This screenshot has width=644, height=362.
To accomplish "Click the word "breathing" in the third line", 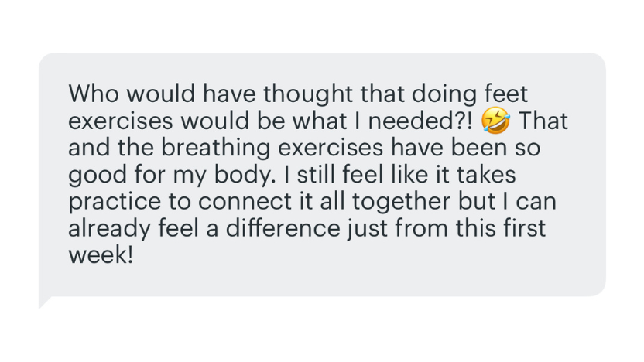I will (215, 147).
